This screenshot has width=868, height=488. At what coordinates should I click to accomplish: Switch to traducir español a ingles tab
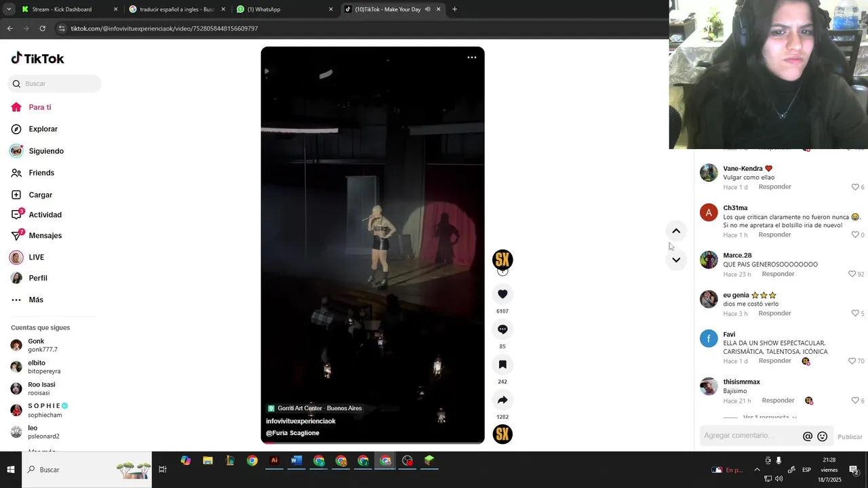pos(176,9)
